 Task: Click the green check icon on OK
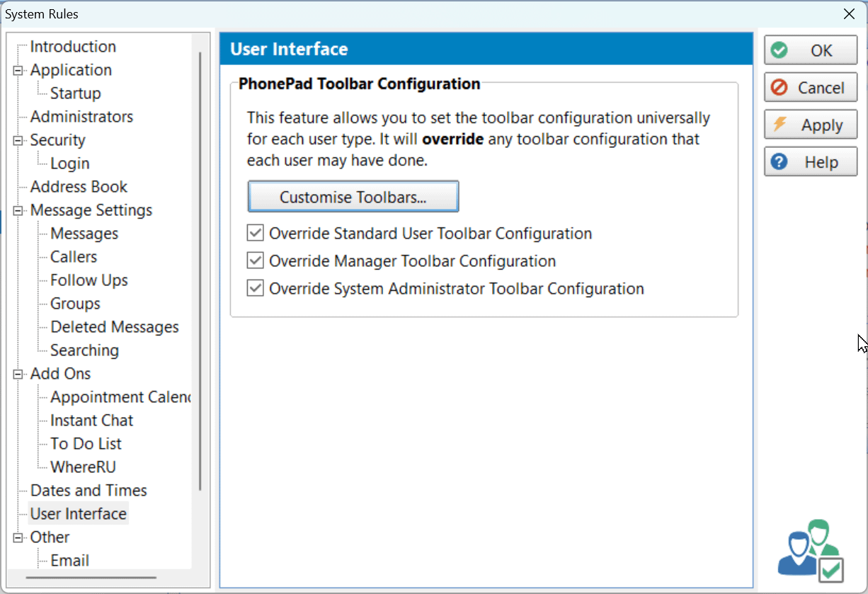tap(780, 50)
